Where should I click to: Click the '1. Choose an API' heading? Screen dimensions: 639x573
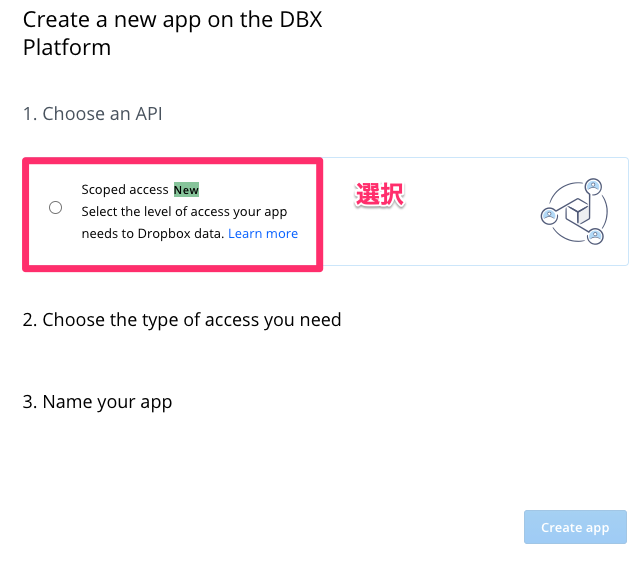pos(93,114)
